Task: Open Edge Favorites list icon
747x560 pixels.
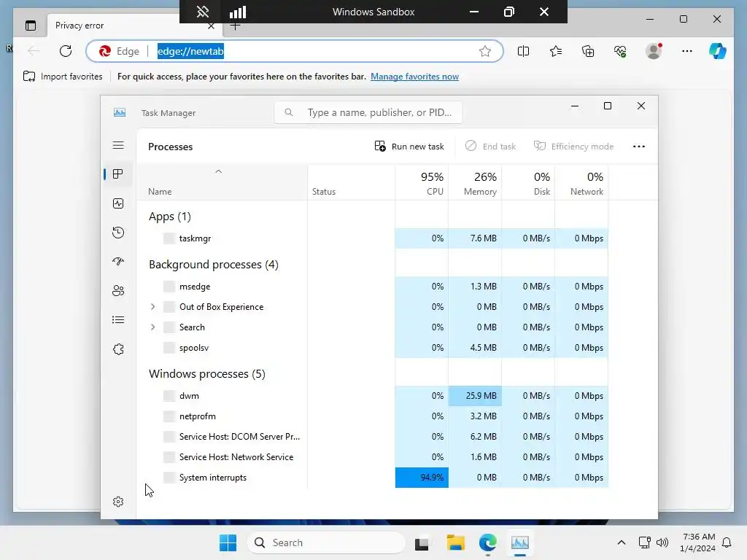Action: 555,51
